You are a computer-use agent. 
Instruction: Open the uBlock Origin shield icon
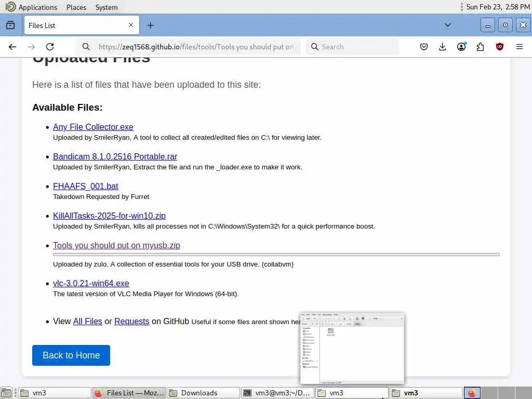pyautogui.click(x=499, y=47)
